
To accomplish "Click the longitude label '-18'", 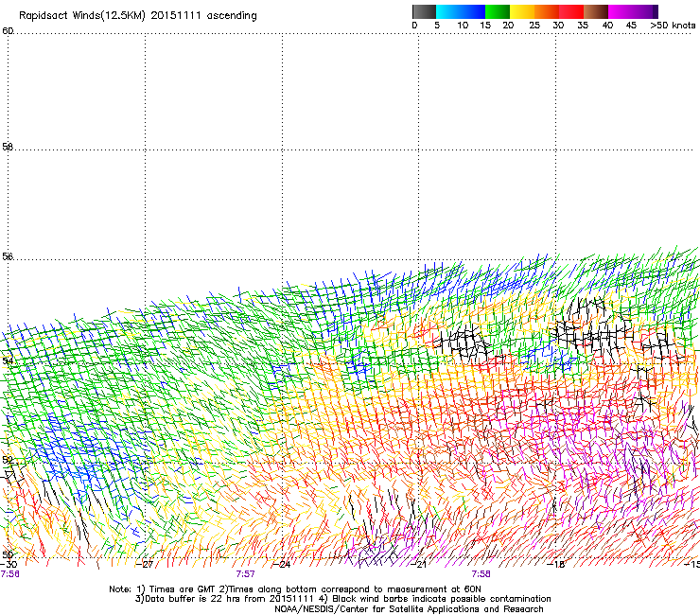I will (x=556, y=565).
